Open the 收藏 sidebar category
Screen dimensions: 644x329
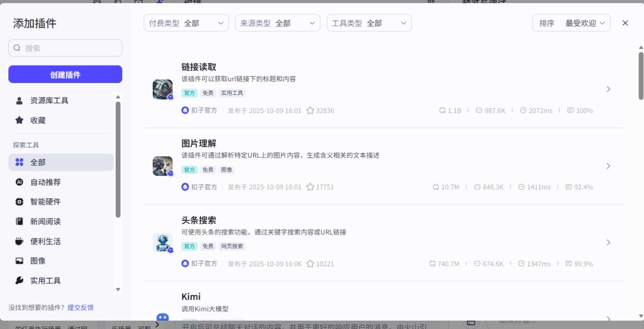click(61, 120)
